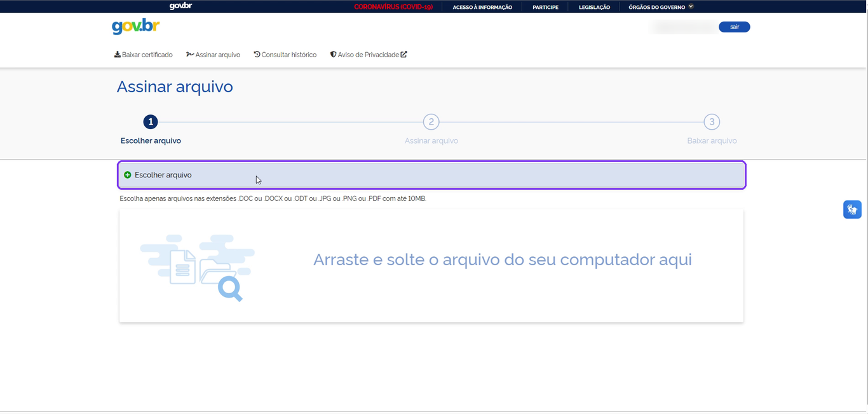The image size is (868, 414).
Task: Click the allowed file extensions hint text
Action: coord(273,198)
